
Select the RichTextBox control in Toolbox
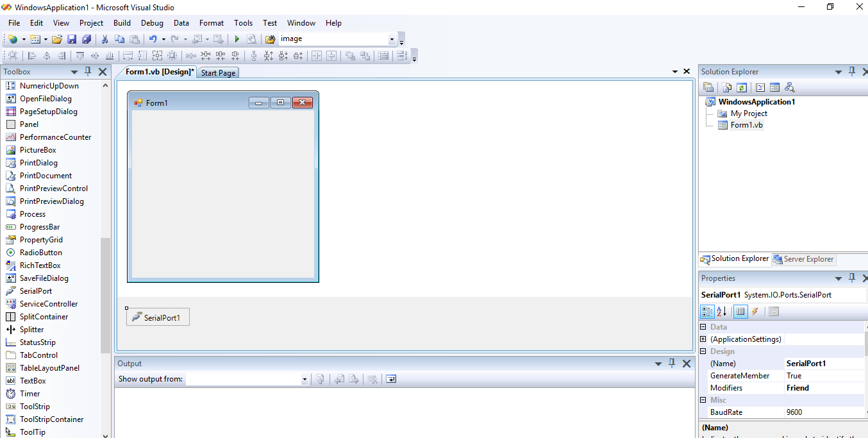point(40,265)
